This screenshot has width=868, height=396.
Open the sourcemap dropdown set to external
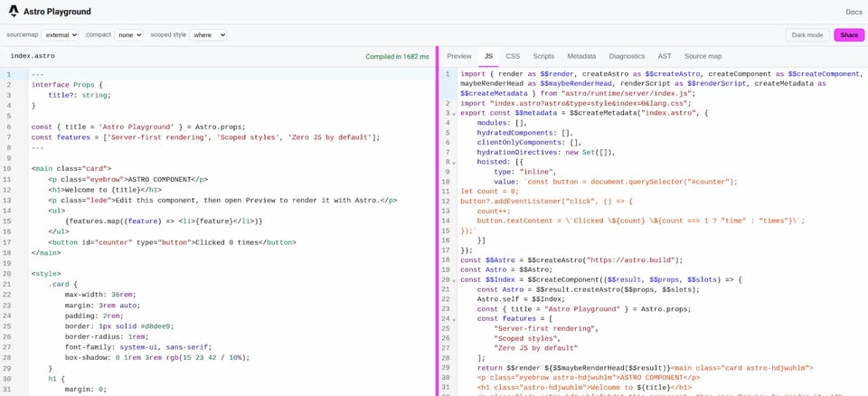pos(60,35)
